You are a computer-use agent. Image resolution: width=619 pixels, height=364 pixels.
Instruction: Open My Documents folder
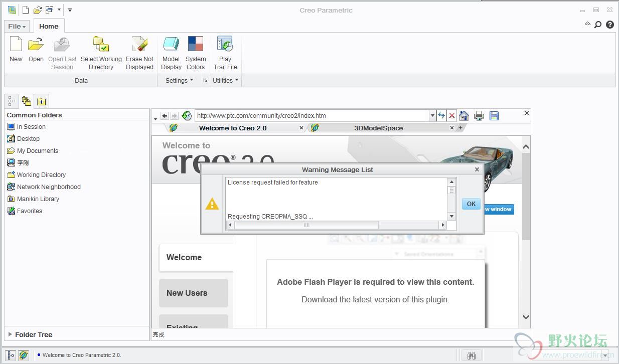coord(33,151)
